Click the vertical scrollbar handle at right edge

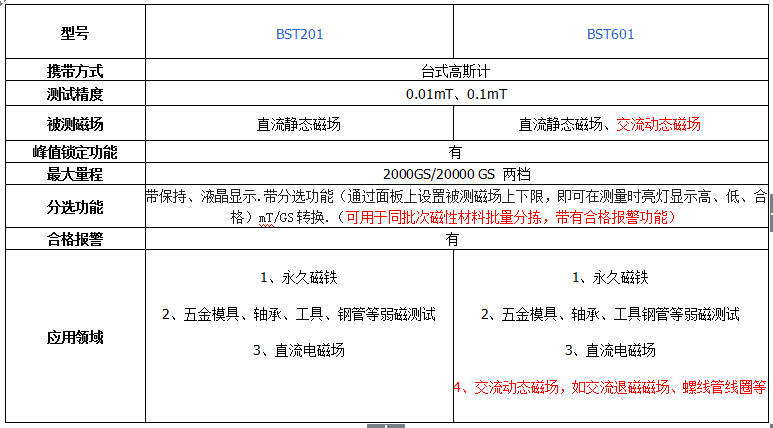coord(771,213)
